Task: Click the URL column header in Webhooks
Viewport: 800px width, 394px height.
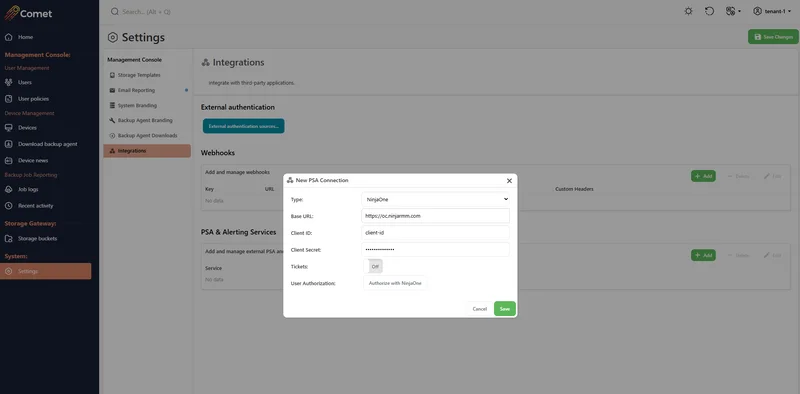Action: coord(269,189)
